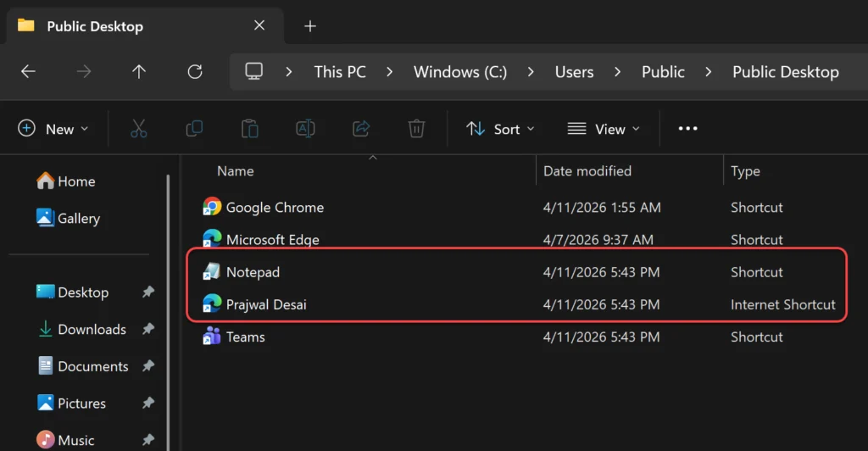
Task: Open the View dropdown menu
Action: coord(604,128)
